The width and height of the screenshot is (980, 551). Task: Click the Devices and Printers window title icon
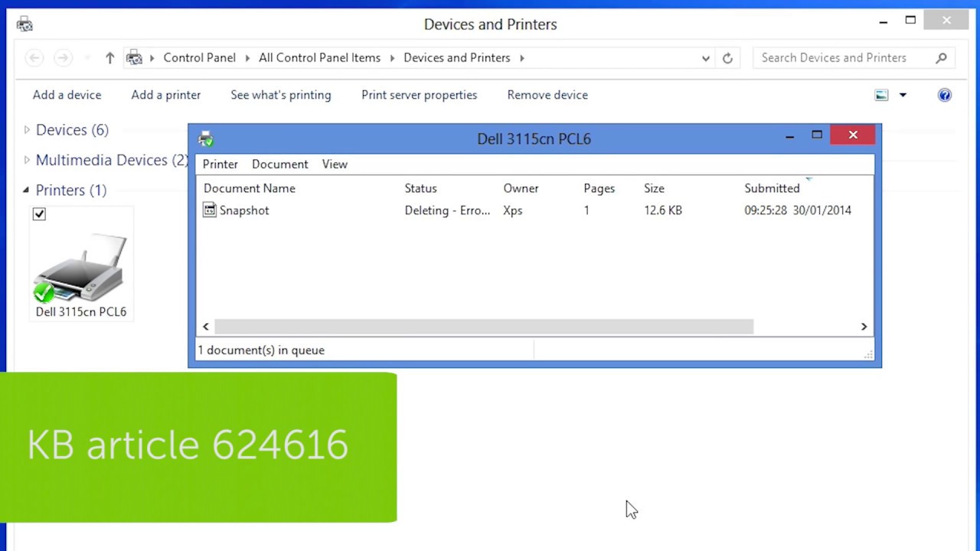[24, 24]
